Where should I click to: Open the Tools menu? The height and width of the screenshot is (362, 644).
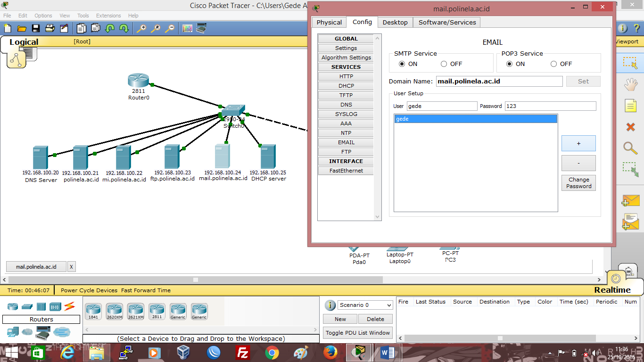[x=83, y=16]
